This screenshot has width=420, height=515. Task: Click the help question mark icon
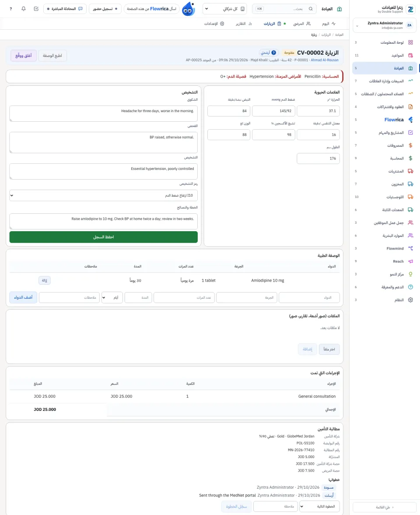point(11,9)
